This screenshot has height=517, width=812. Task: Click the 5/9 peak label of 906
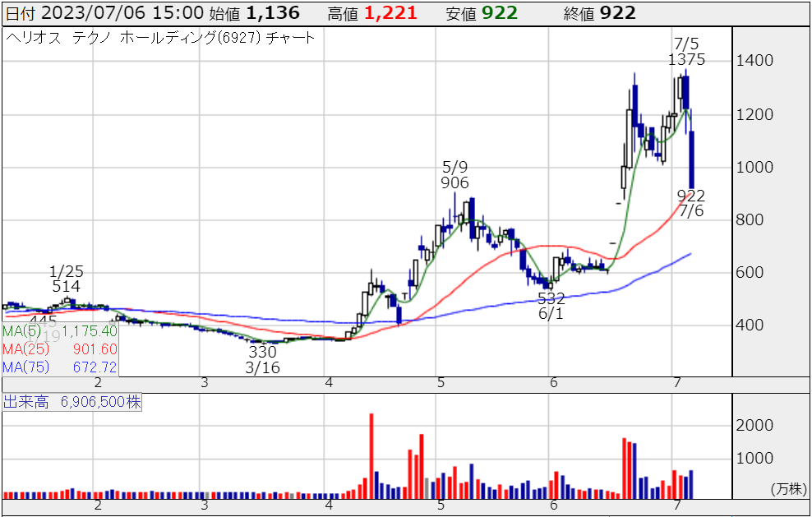point(454,182)
